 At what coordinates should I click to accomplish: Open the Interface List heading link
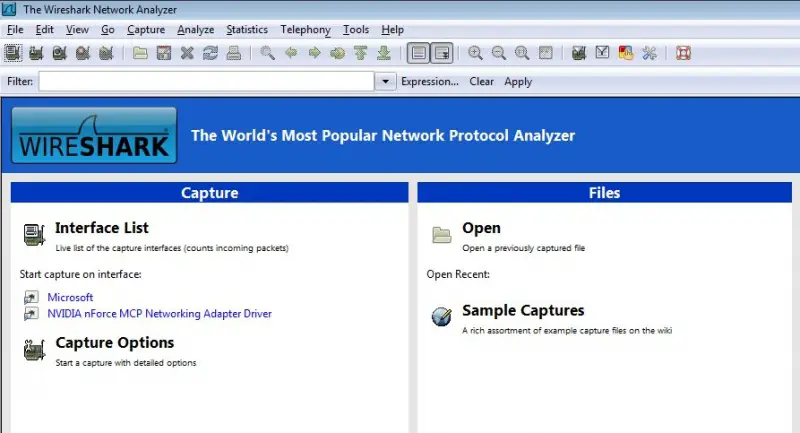(x=102, y=227)
